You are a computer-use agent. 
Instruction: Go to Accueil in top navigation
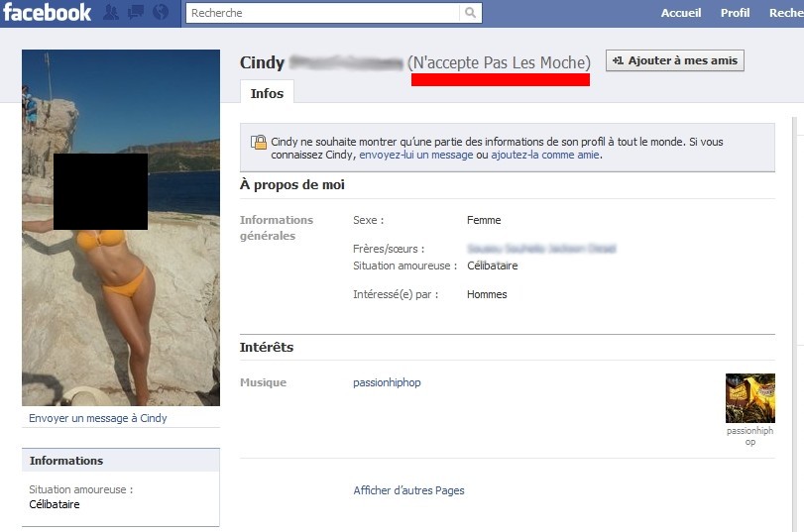coord(680,13)
